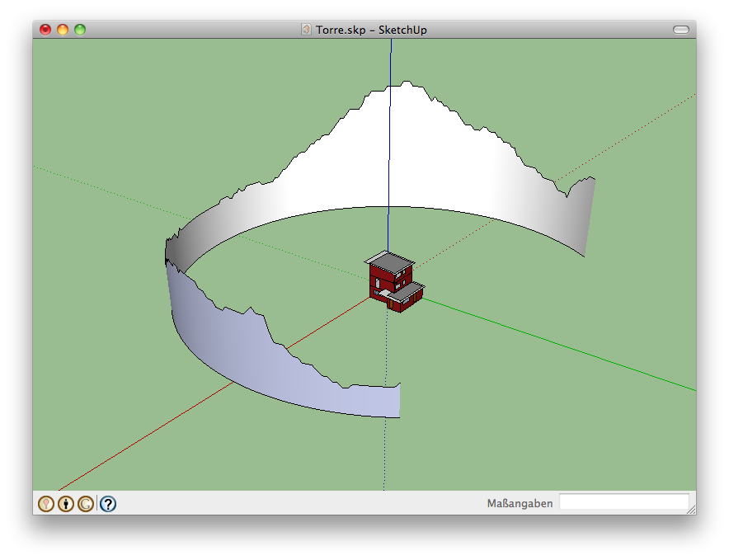Open model credits via the person icon
This screenshot has width=729, height=560.
point(66,503)
